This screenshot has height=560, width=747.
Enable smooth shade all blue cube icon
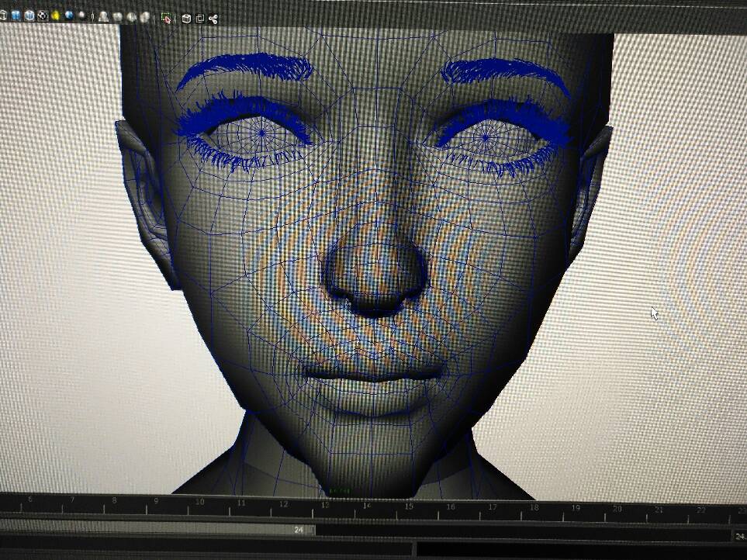click(x=16, y=16)
